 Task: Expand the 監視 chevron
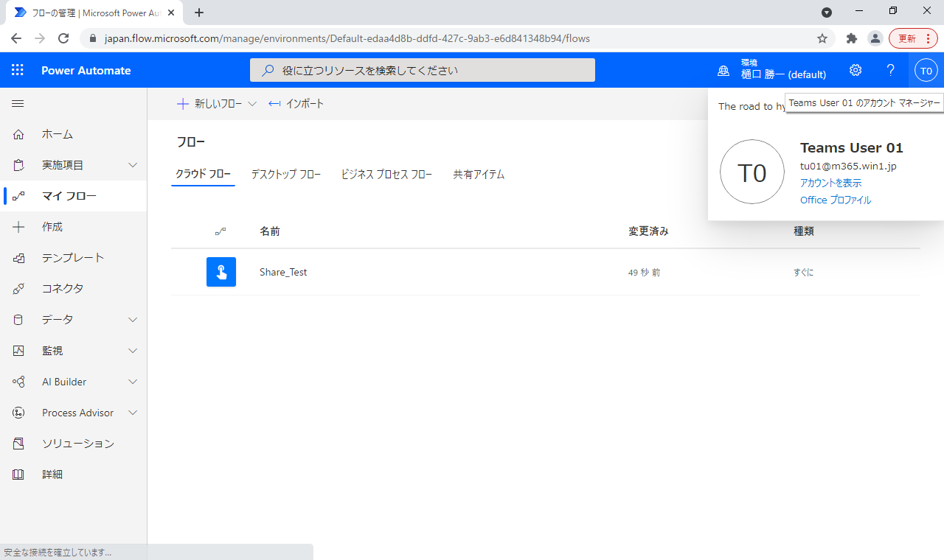[133, 351]
